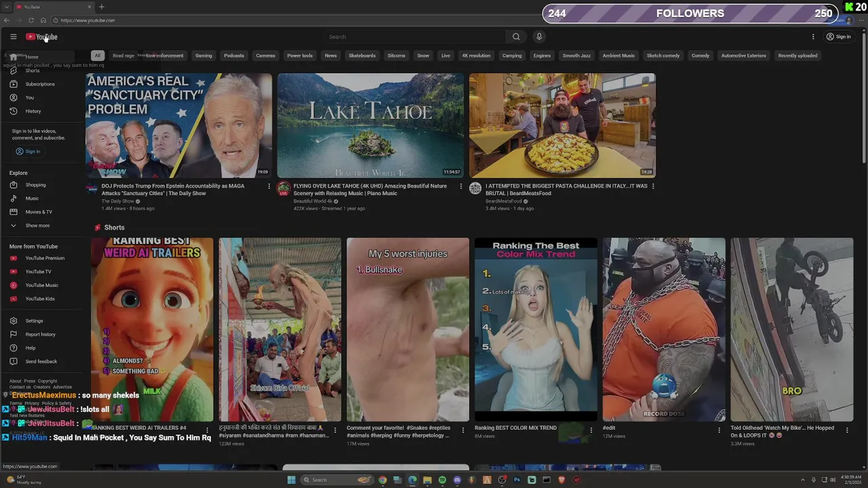Image resolution: width=868 pixels, height=488 pixels.
Task: Open the Lake Tahoe video thumbnail
Action: tap(370, 125)
